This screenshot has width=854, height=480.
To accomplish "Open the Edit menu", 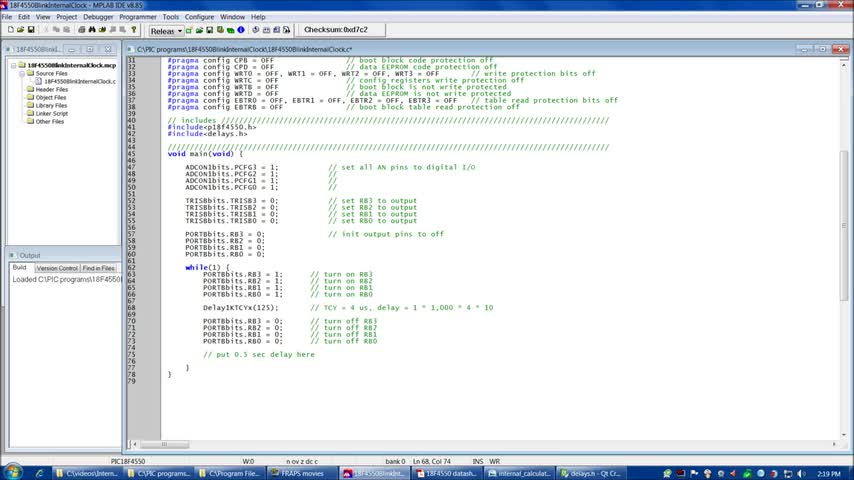I will (24, 17).
